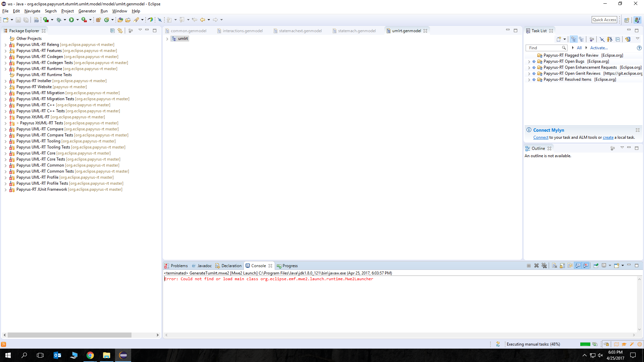Click the green progress bar in status bar
644x362 pixels.
point(585,344)
